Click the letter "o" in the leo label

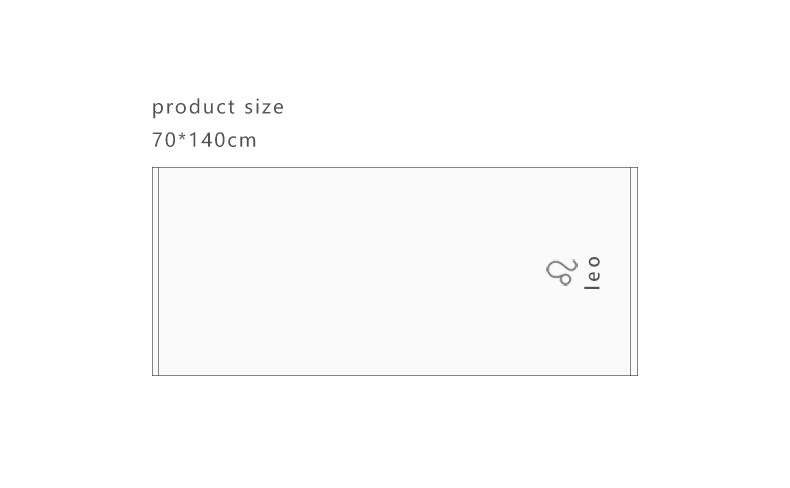pos(593,261)
